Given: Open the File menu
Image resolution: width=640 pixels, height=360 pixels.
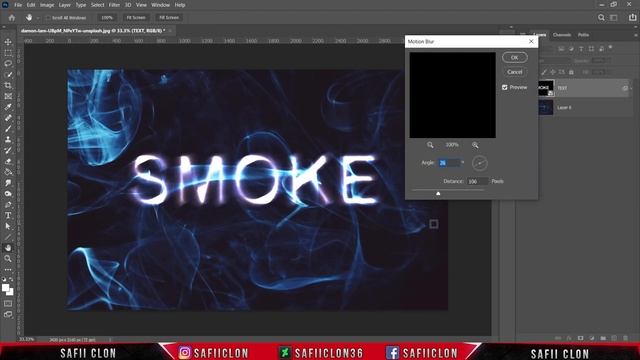Looking at the screenshot, I should 18,5.
